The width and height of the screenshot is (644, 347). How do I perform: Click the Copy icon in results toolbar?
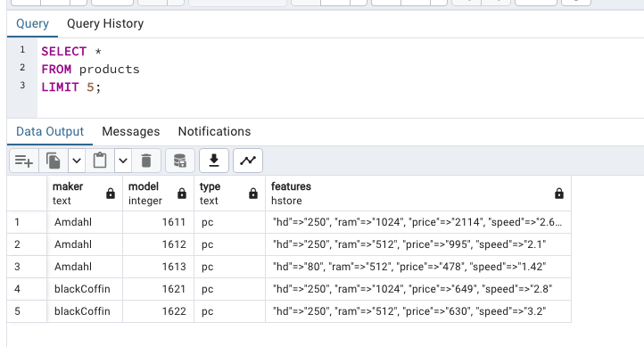click(x=54, y=161)
